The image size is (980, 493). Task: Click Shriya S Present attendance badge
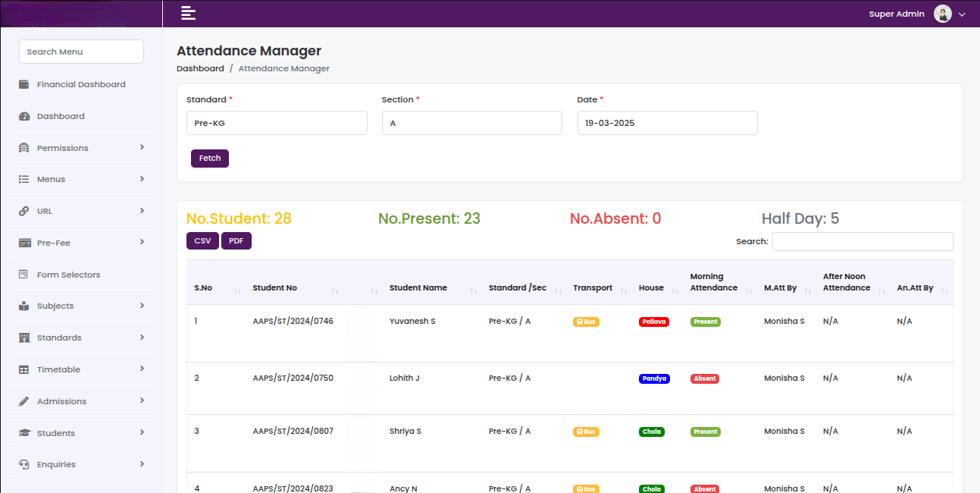pos(706,432)
